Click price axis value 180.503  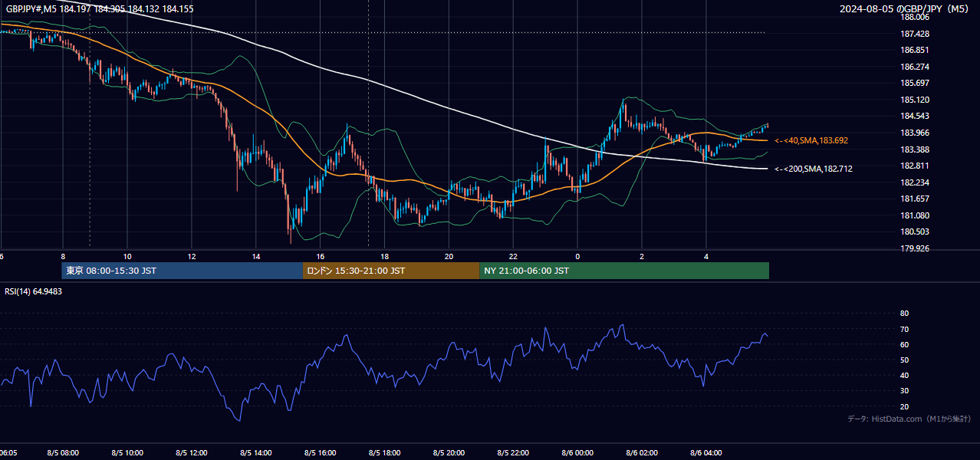click(914, 232)
